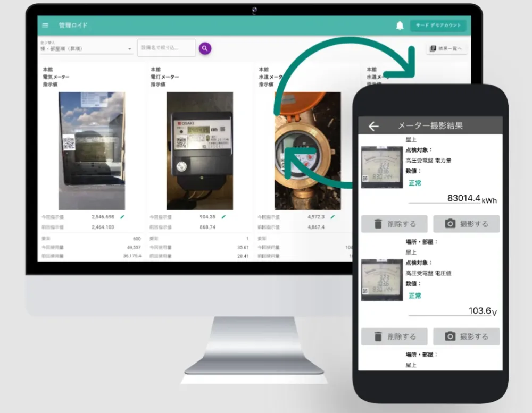532x413 pixels.
Task: Open notifications with the bell icon
Action: (x=400, y=26)
